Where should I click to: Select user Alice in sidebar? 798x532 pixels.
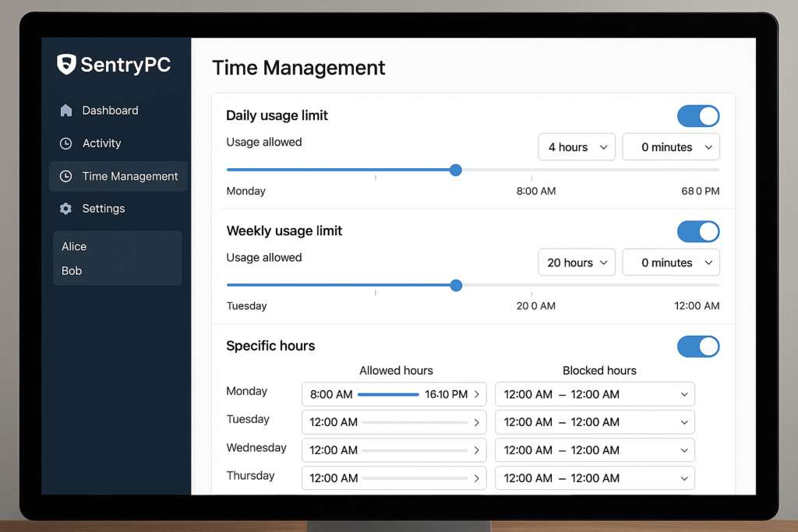pyautogui.click(x=74, y=246)
